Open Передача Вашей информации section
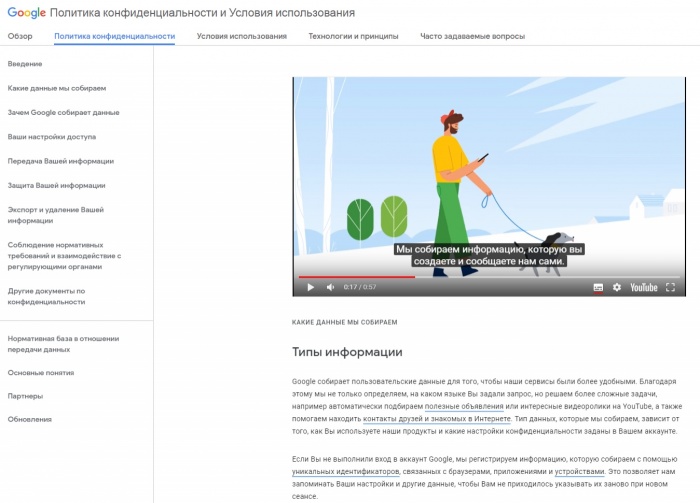This screenshot has height=503, width=700. [61, 161]
